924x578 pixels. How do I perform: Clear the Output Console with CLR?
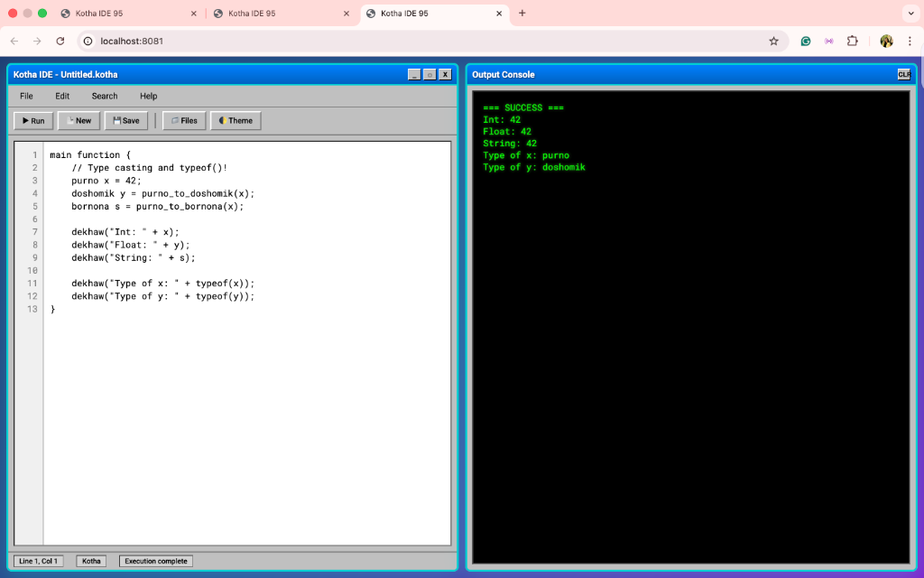pos(903,74)
